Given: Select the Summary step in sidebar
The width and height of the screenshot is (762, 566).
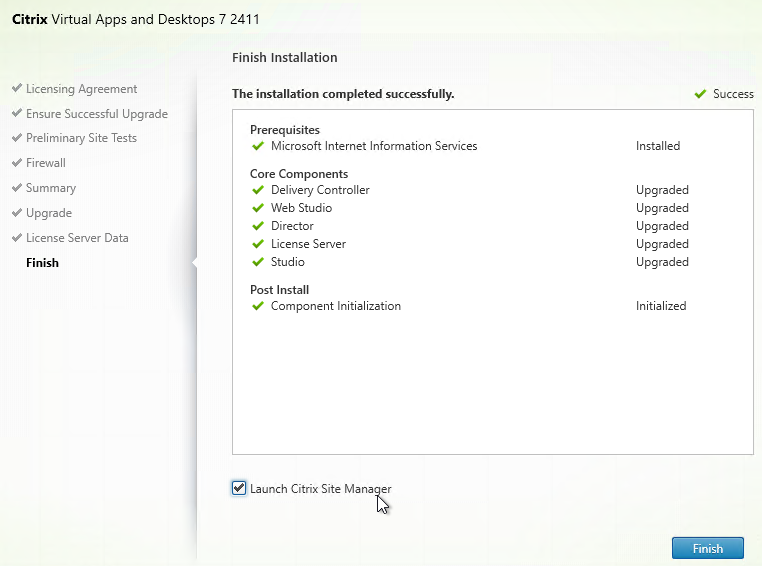Looking at the screenshot, I should [50, 188].
